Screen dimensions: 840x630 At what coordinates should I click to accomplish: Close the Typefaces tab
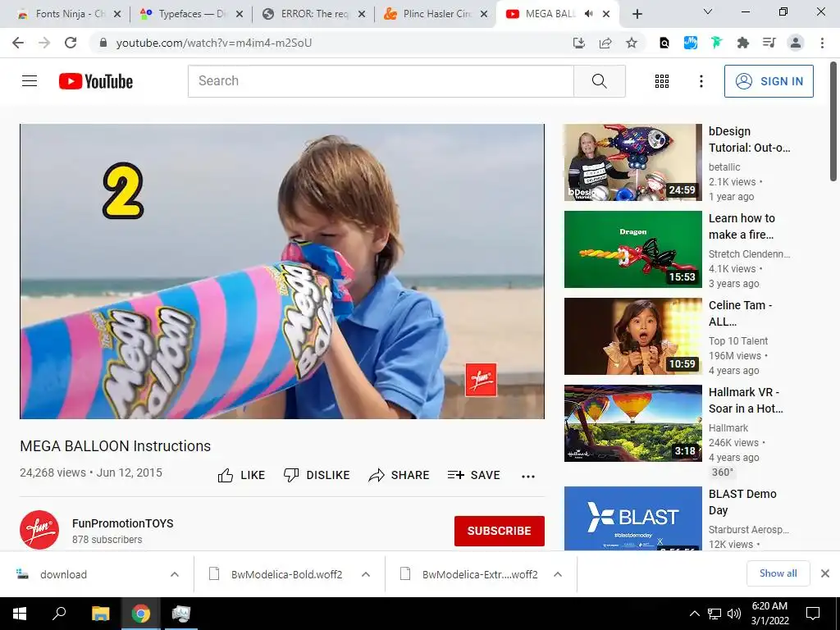[240, 14]
